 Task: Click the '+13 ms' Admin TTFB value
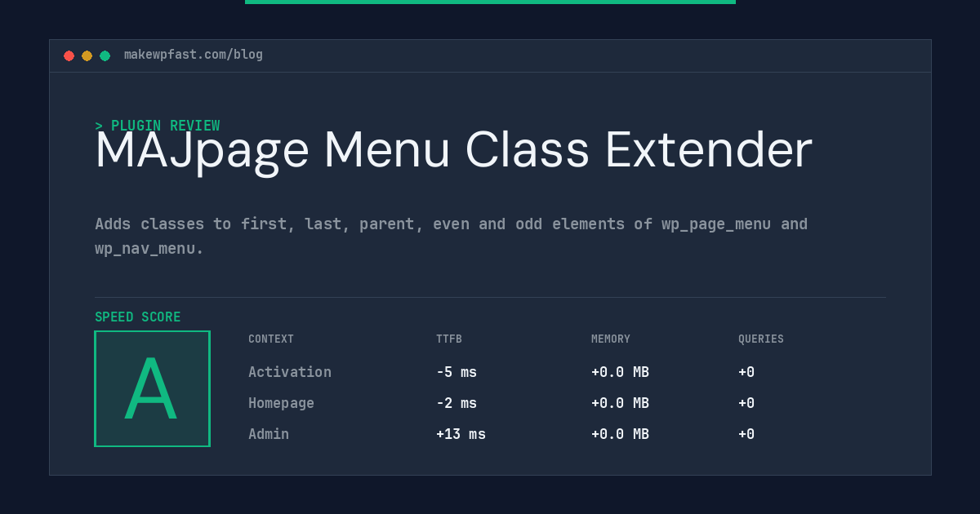click(461, 434)
